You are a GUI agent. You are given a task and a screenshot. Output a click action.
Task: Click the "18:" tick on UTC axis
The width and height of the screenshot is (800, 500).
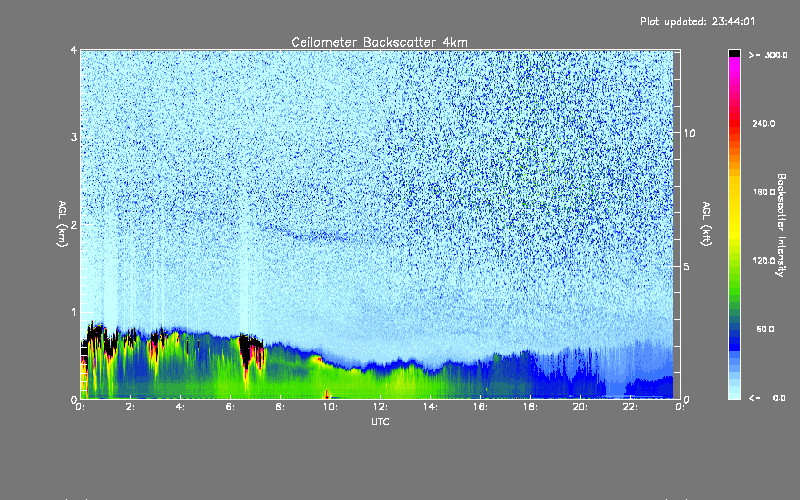pyautogui.click(x=530, y=407)
